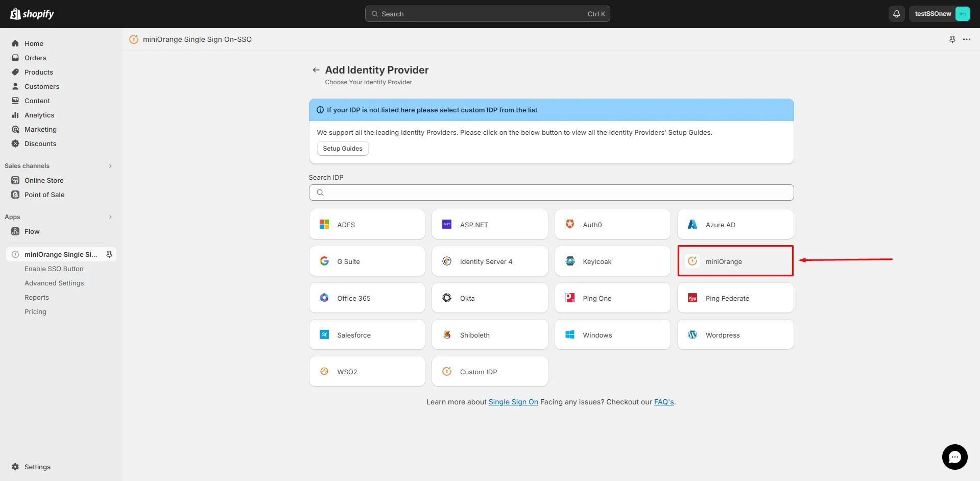Go to Home in sidebar
The height and width of the screenshot is (481, 980).
pyautogui.click(x=34, y=43)
